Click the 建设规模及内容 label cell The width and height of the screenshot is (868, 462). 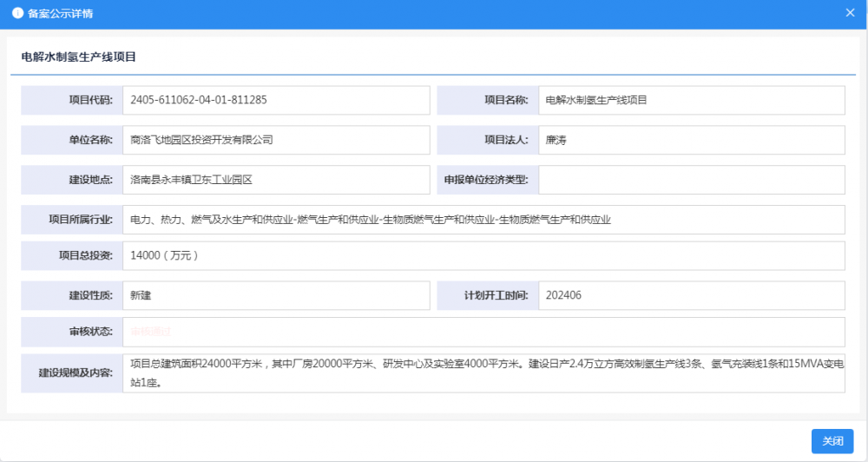tap(72, 373)
